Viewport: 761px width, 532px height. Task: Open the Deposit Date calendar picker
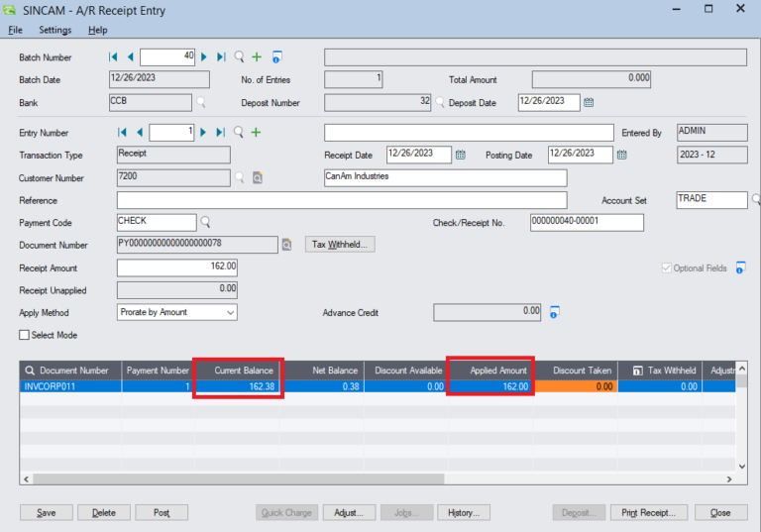click(x=589, y=102)
